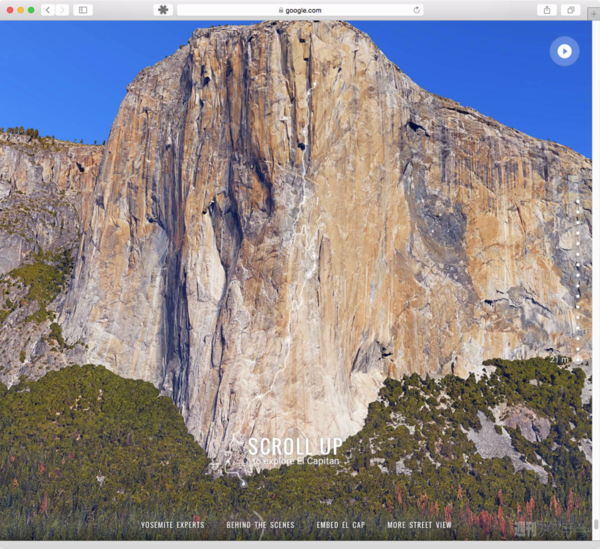
Task: Open the Share menu in Safari toolbar
Action: [547, 10]
